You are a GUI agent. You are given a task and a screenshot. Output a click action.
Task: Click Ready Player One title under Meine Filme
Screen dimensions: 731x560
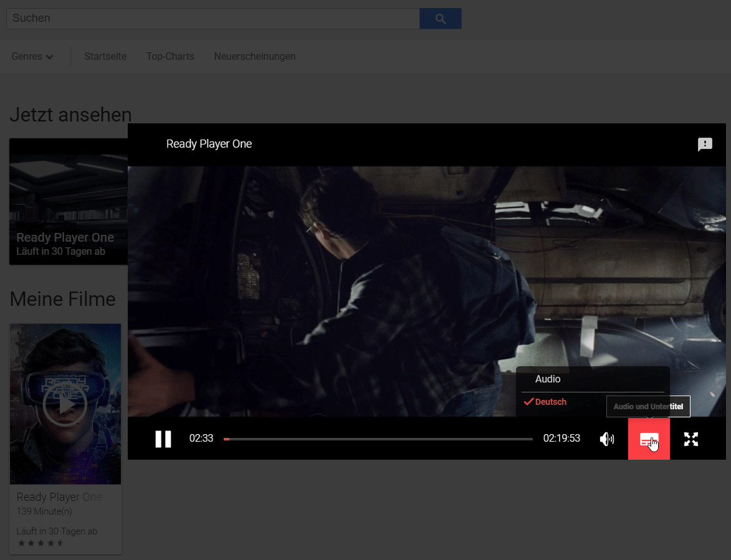(x=59, y=497)
